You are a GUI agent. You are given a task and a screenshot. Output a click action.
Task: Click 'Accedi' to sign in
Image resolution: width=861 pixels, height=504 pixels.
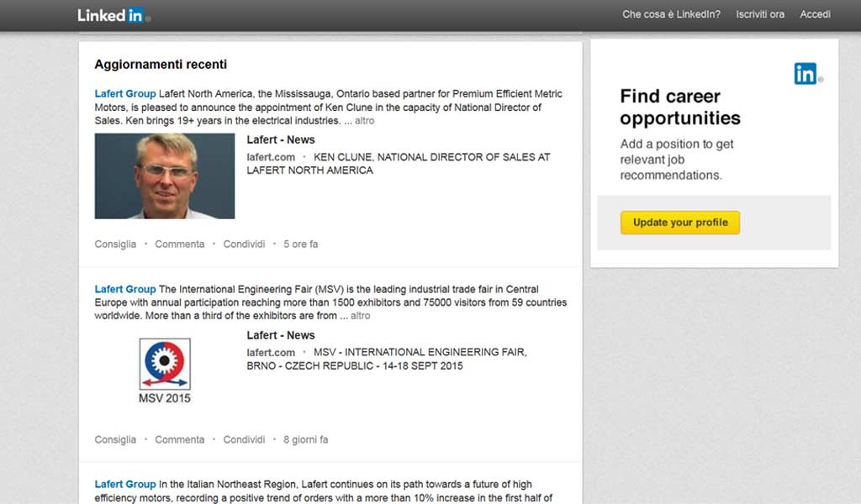[x=815, y=14]
